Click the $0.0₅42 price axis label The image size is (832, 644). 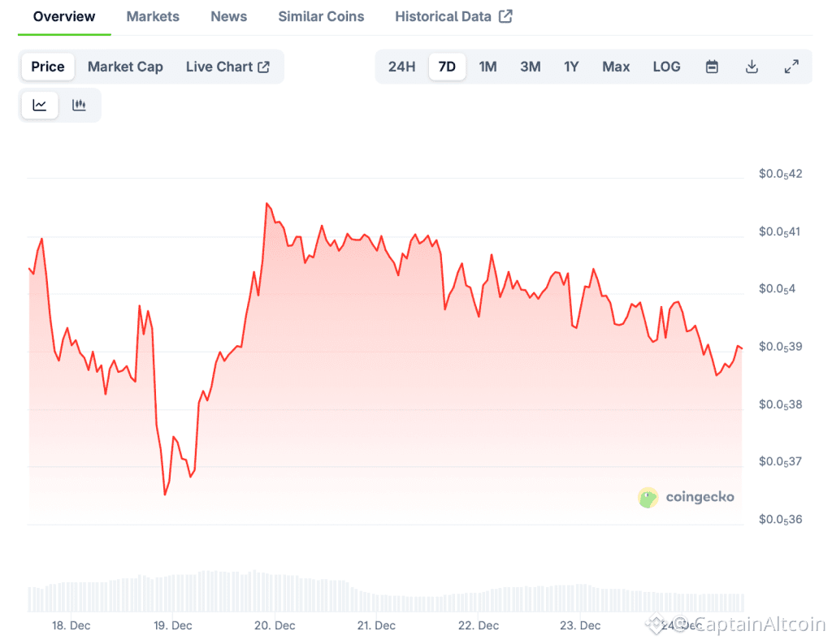[x=781, y=174]
